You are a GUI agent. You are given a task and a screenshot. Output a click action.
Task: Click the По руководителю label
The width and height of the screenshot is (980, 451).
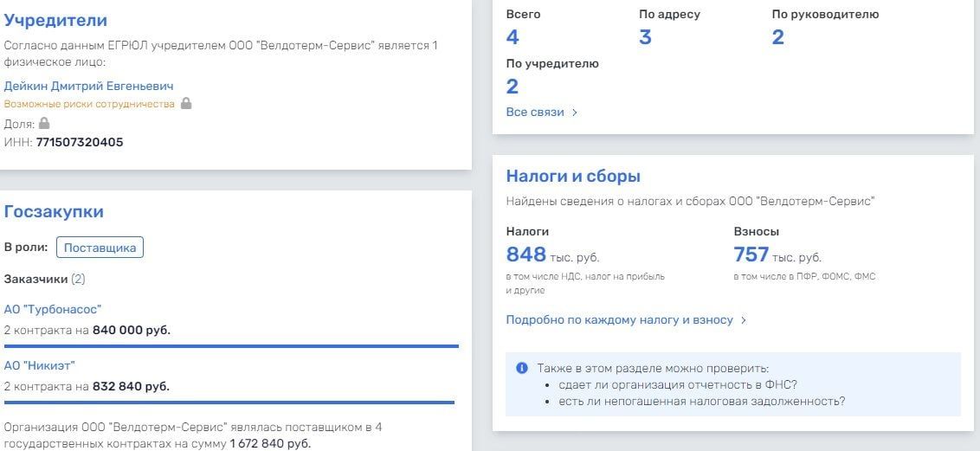(825, 15)
